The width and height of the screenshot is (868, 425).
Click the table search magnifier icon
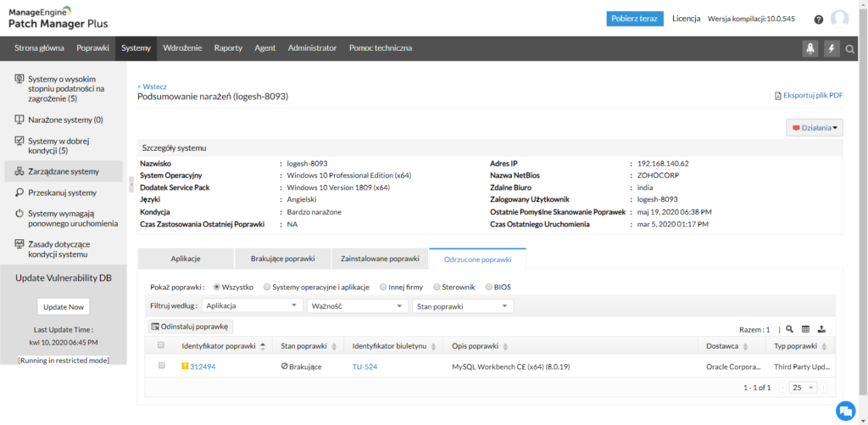coord(789,329)
